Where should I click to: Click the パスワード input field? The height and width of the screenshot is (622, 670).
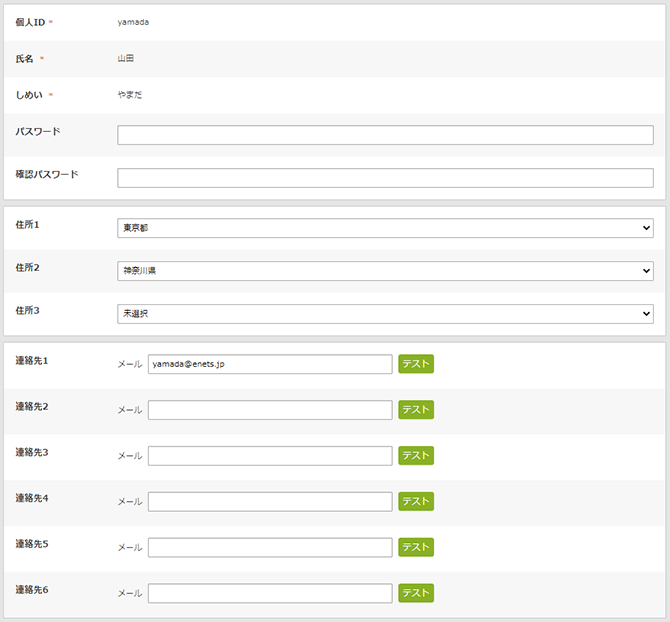pos(385,135)
